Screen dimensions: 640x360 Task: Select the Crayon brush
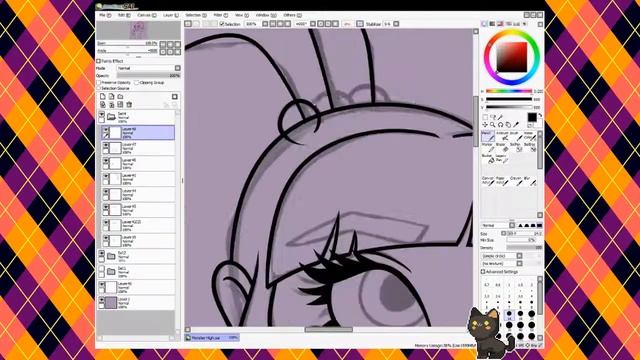[516, 181]
